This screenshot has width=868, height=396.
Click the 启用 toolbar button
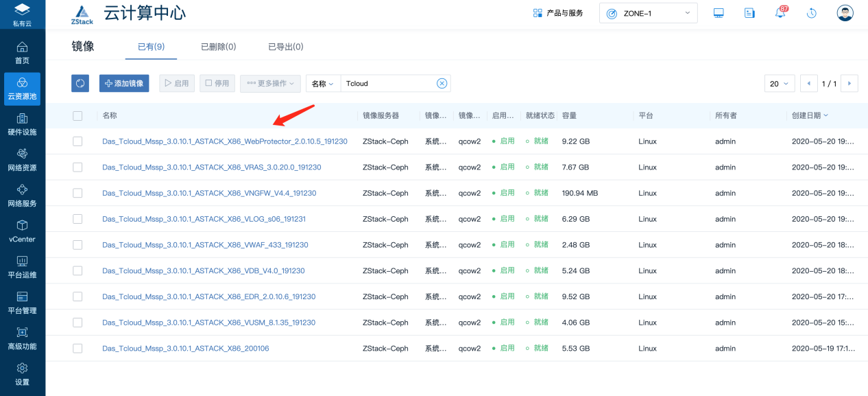177,83
